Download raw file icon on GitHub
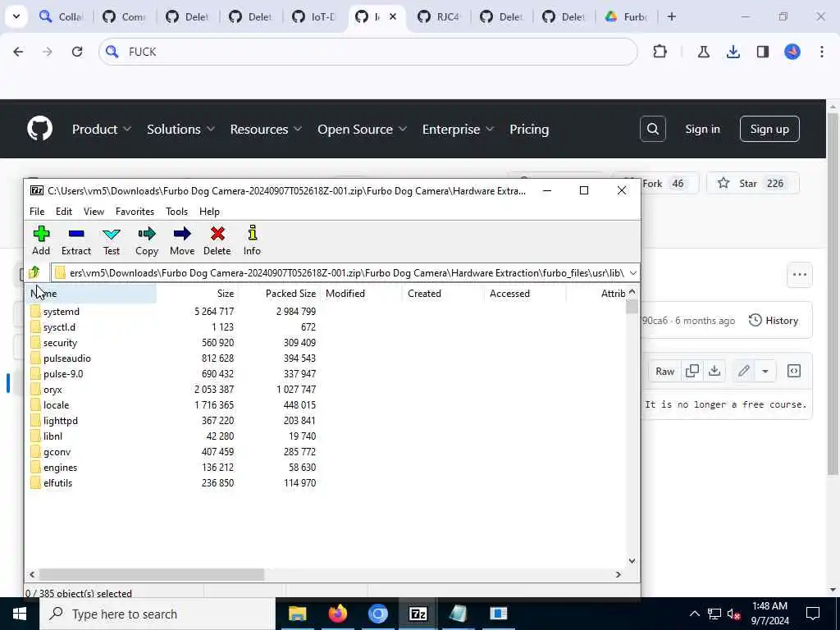The height and width of the screenshot is (630, 840). pos(714,371)
